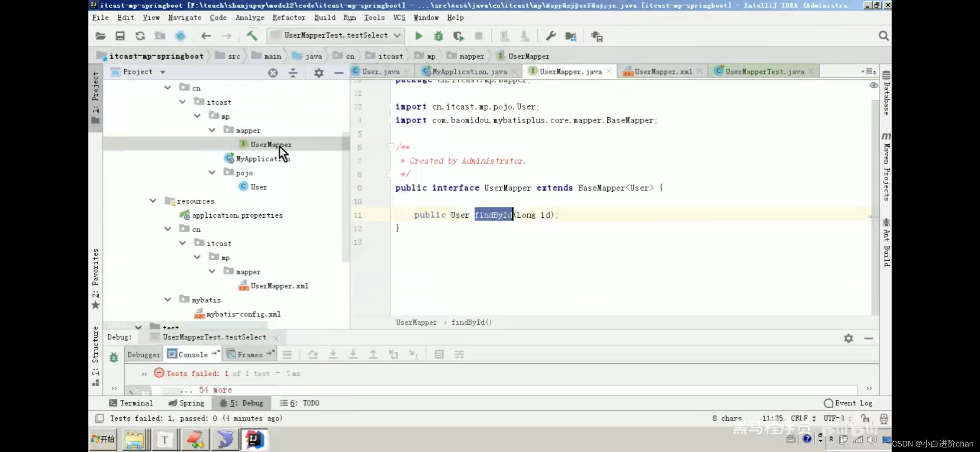Hide the Project panel with minus icon
Screen dimensions: 980x452
click(x=339, y=73)
